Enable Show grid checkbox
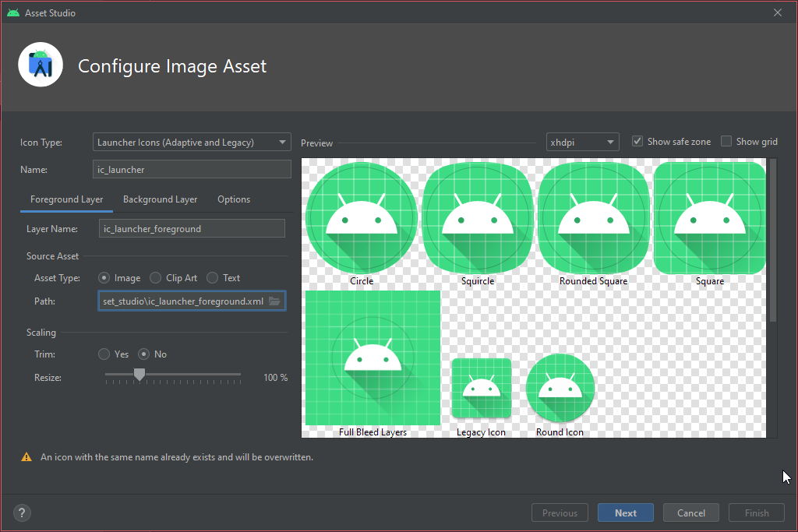798x532 pixels. click(x=726, y=142)
